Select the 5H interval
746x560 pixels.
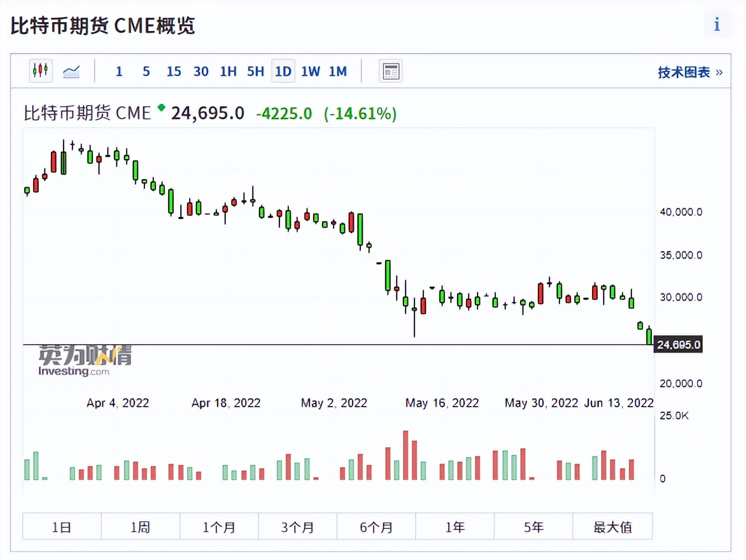point(255,71)
